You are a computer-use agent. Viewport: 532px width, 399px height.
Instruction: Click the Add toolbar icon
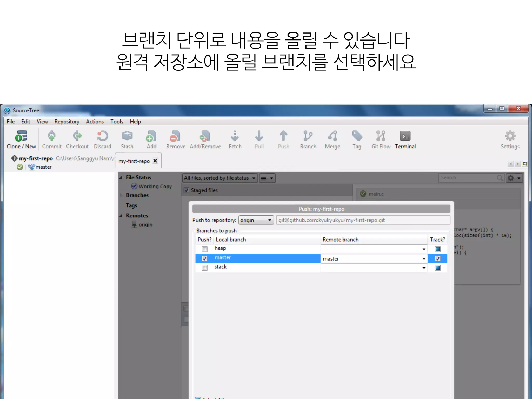click(151, 136)
